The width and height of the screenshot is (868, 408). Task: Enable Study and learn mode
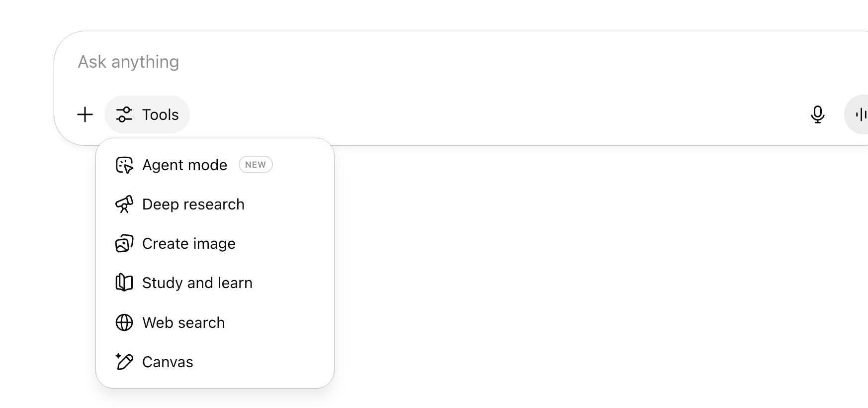coord(197,283)
